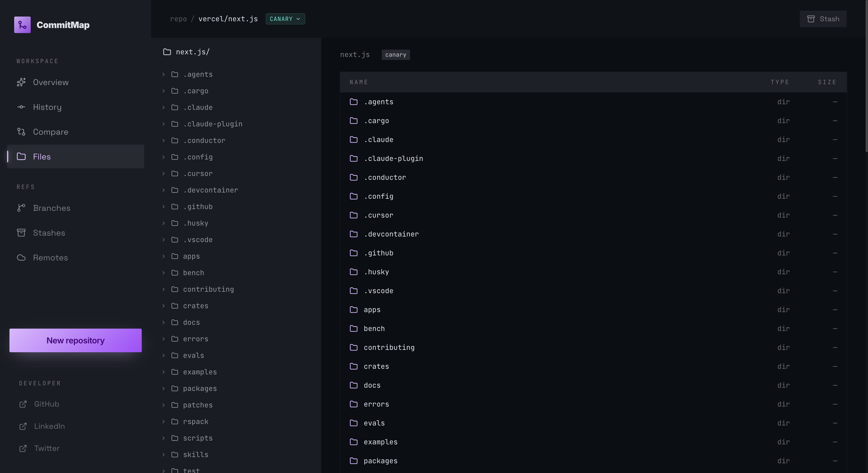Click the Stash button
The image size is (868, 473).
pos(823,19)
